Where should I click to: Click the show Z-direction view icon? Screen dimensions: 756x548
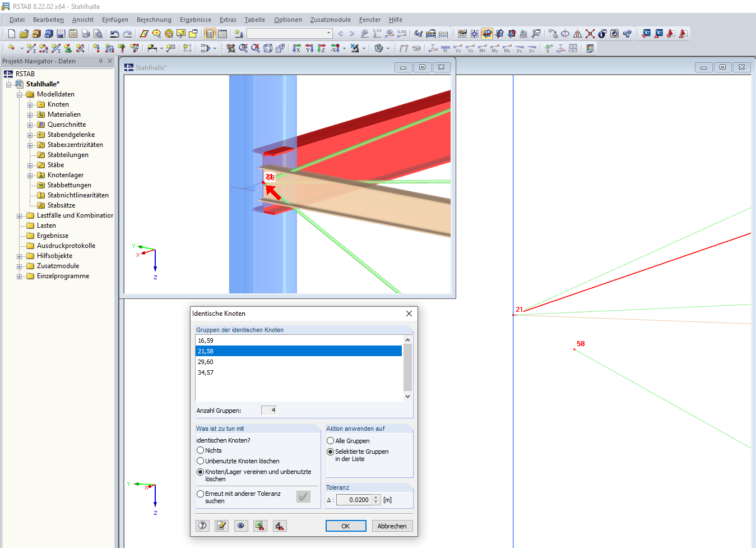point(321,48)
